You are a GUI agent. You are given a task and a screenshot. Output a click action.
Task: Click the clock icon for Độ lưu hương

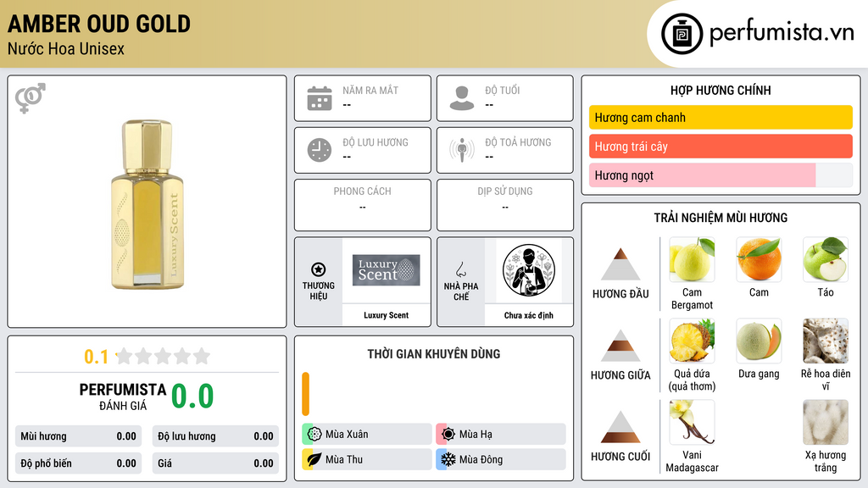pos(320,150)
